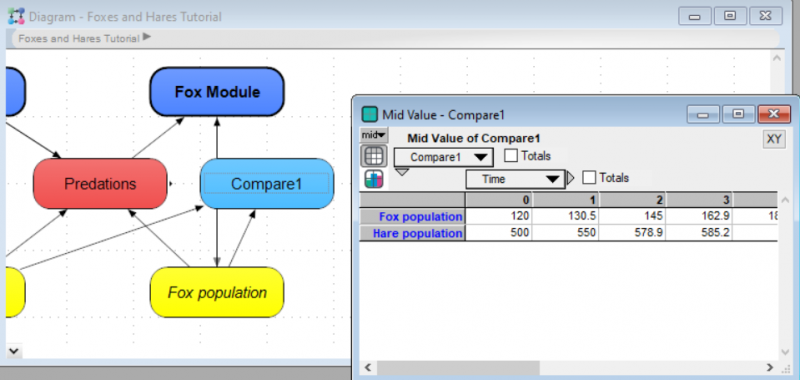Select cell with value 120
The height and width of the screenshot is (380, 800).
tap(498, 216)
